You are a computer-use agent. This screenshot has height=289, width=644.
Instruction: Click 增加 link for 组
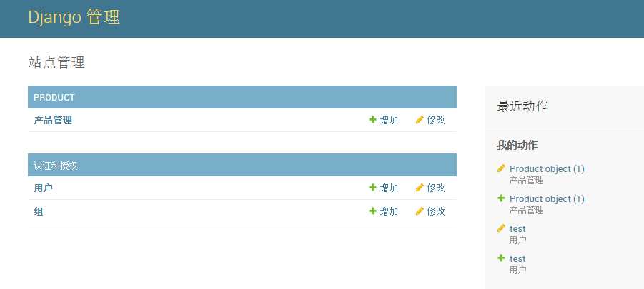tap(389, 211)
